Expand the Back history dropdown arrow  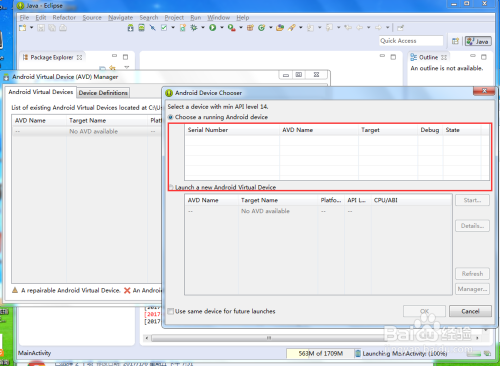pyautogui.click(x=368, y=28)
